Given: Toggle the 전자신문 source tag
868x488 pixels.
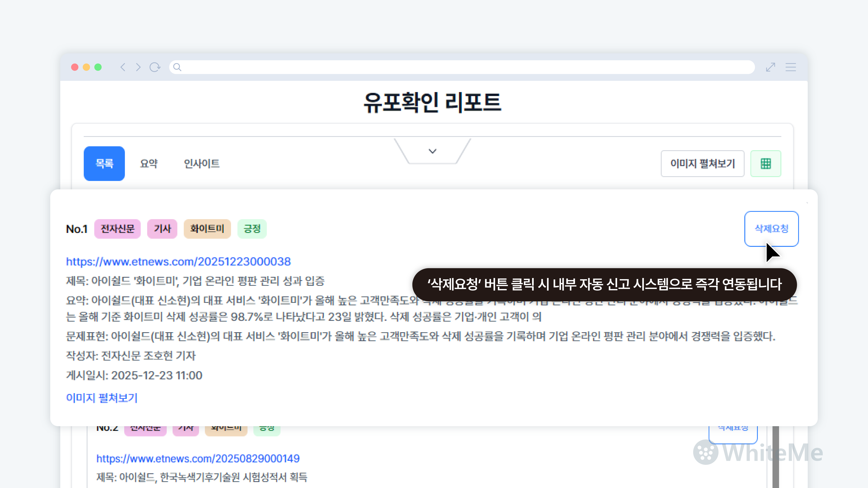Looking at the screenshot, I should (117, 229).
